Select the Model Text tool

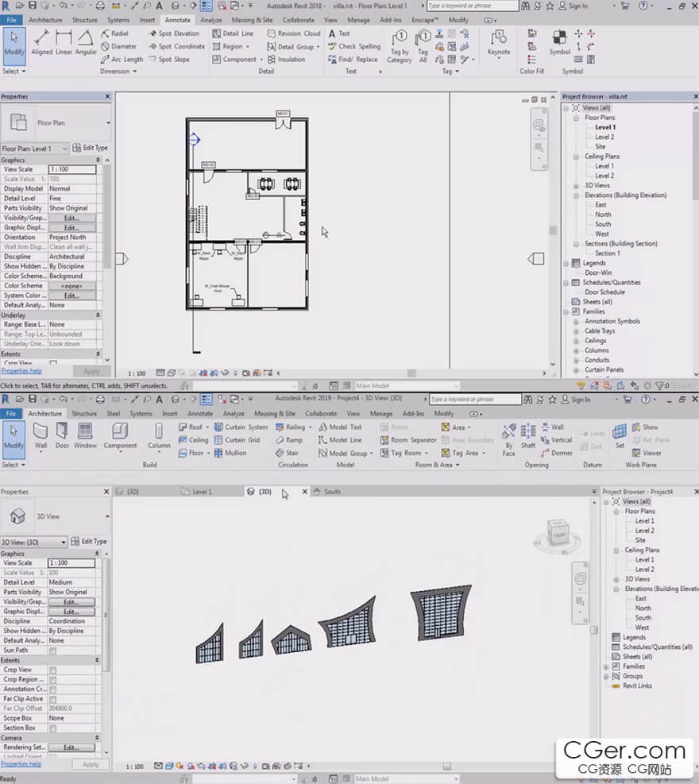tap(340, 427)
